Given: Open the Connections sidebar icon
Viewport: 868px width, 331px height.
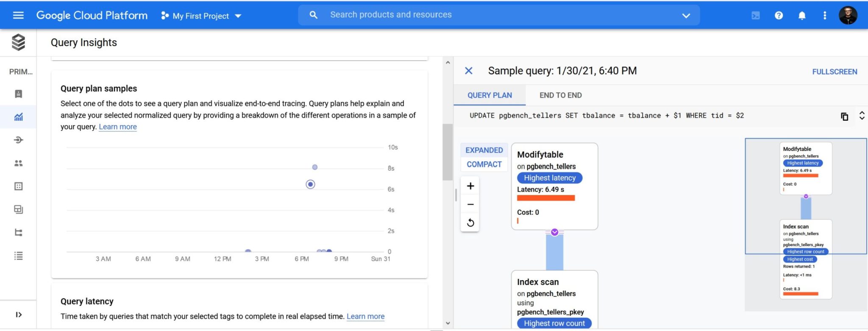Looking at the screenshot, I should (18, 140).
